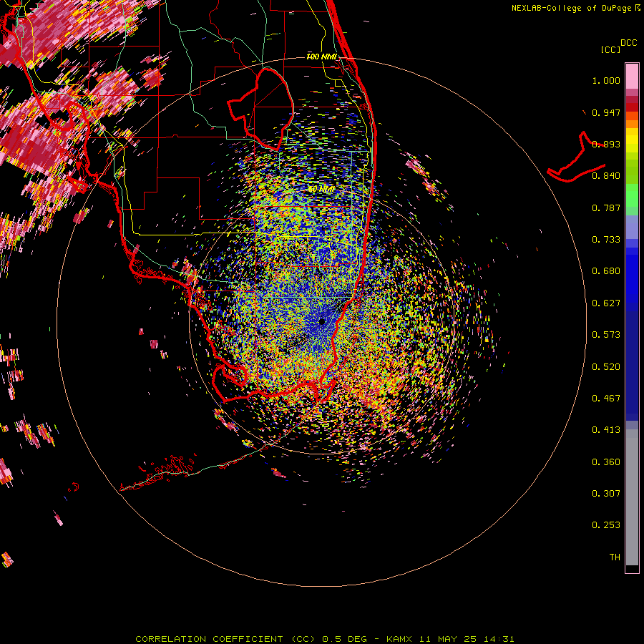
Task: Select the 0.253 legend value
Action: click(x=606, y=525)
